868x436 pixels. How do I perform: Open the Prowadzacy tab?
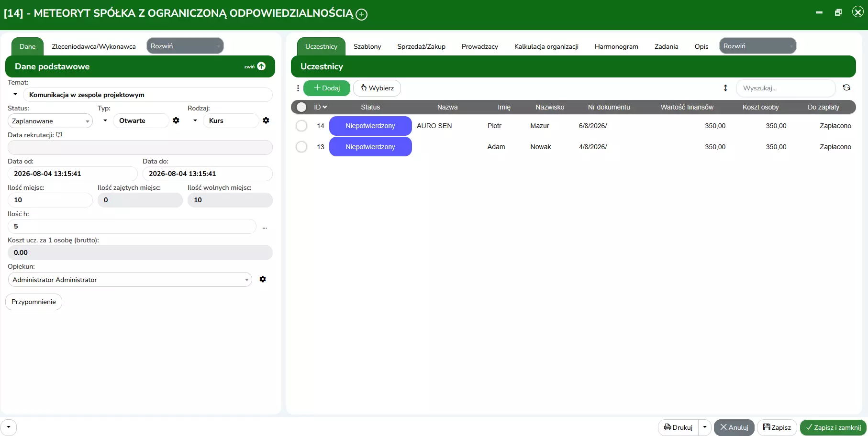(480, 46)
